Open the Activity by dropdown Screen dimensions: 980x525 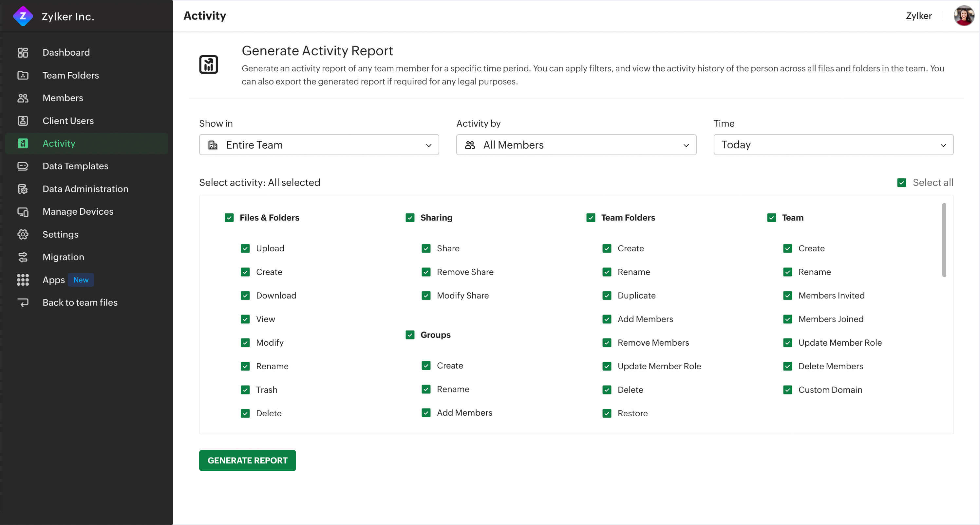[x=577, y=144]
